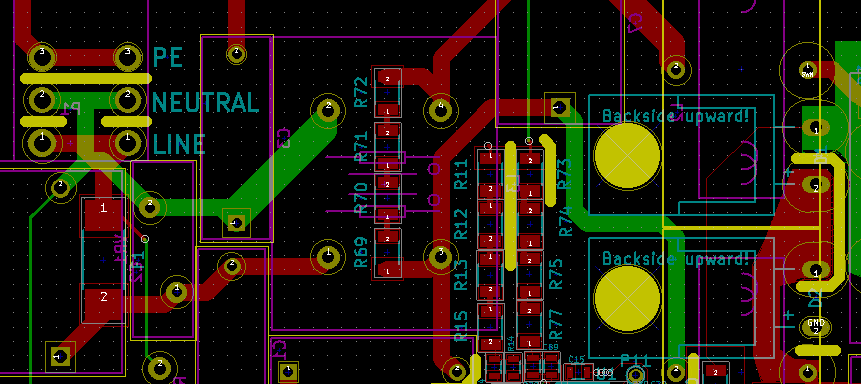Screen dimensions: 861x384
Task: Pick the R15 reference label
Action: click(461, 325)
